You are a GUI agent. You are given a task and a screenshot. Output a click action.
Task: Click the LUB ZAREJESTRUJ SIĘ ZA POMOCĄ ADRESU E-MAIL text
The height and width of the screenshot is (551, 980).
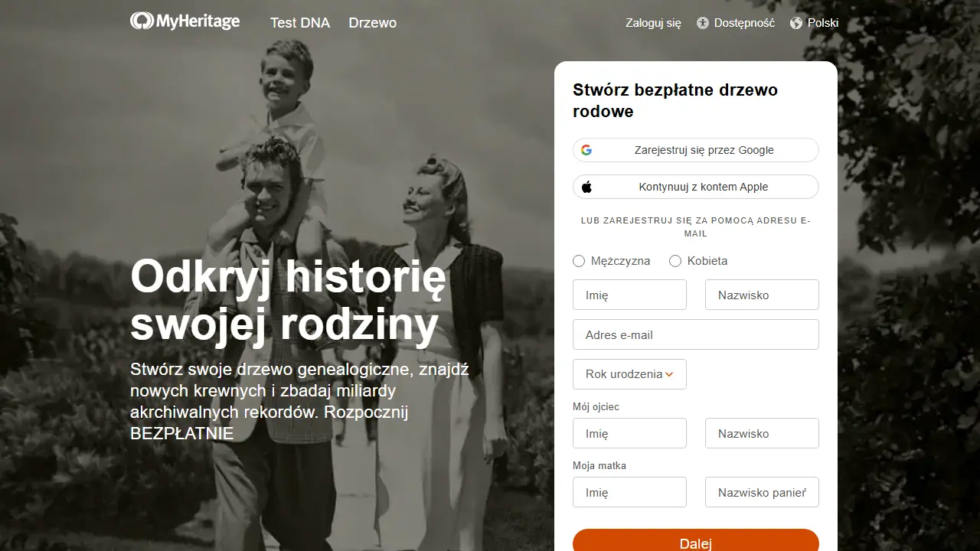[x=696, y=227]
